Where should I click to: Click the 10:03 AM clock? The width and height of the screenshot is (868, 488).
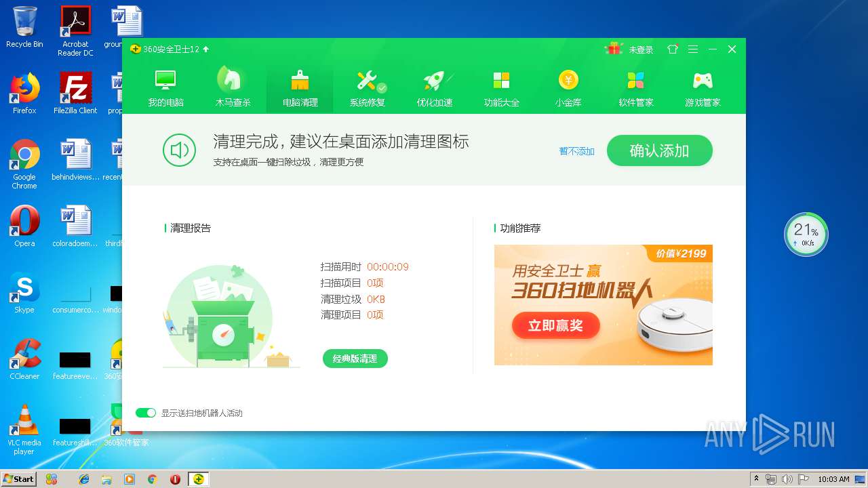point(833,479)
